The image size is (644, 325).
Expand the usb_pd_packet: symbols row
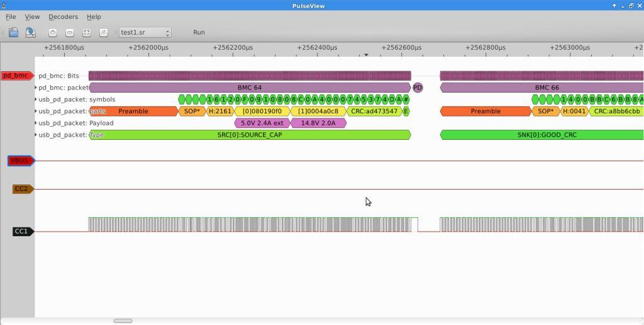click(x=36, y=100)
